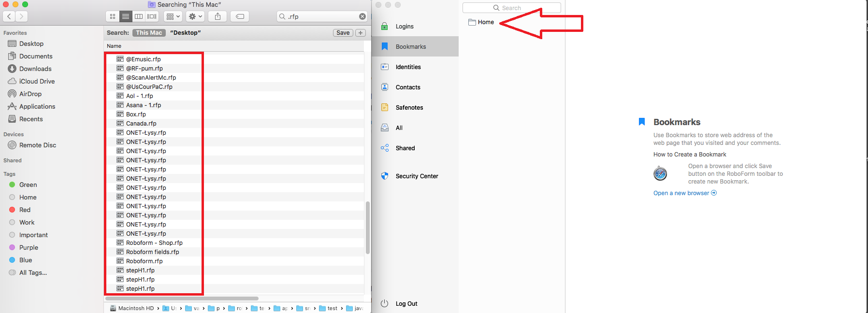Select "Desktop" search scope
Screen dimensions: 868x313
pos(185,33)
